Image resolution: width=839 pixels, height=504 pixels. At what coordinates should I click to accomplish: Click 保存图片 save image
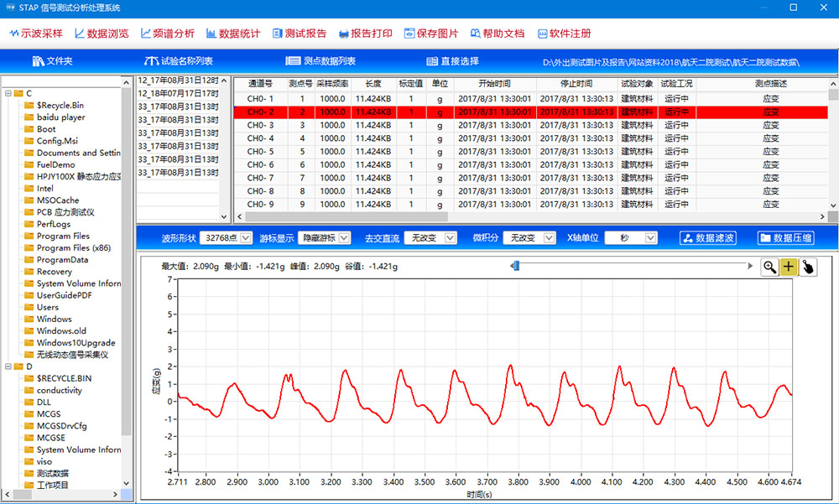(431, 34)
